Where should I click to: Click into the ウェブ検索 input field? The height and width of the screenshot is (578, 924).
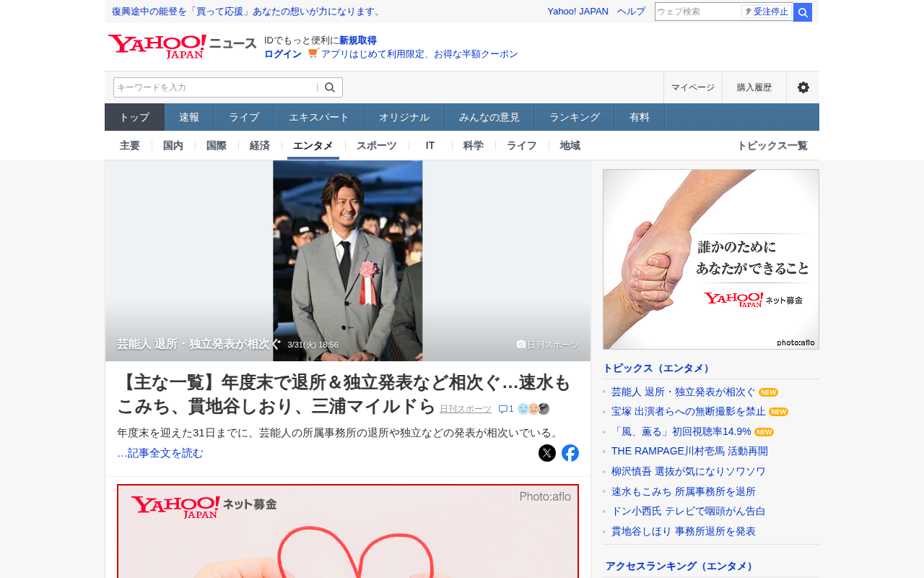click(x=698, y=12)
